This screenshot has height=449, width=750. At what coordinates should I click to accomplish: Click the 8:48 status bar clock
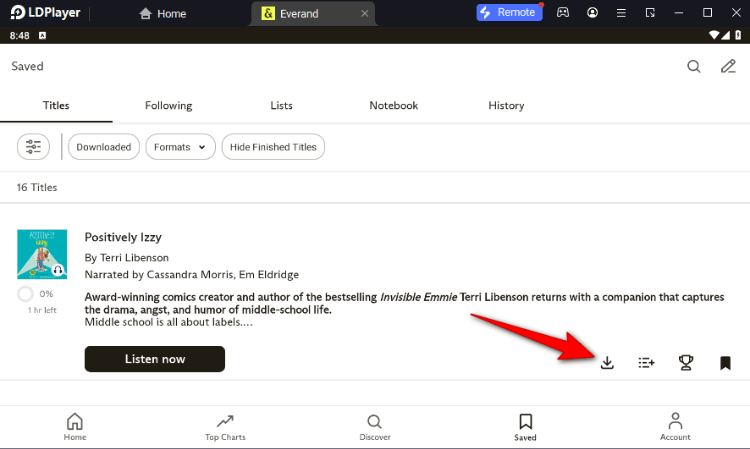coord(20,35)
